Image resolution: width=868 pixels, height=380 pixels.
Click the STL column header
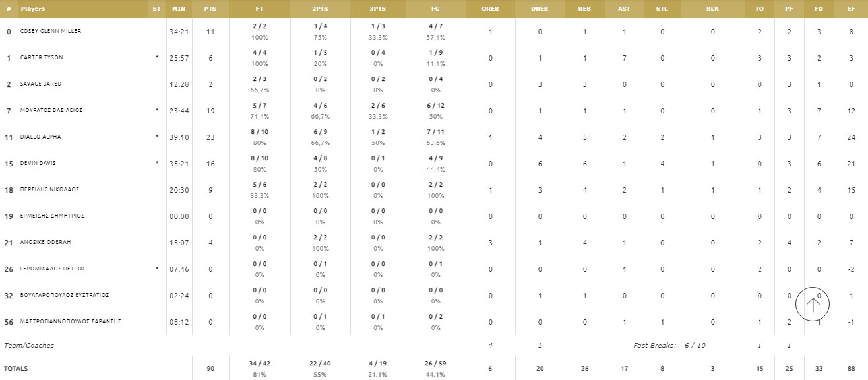[662, 9]
